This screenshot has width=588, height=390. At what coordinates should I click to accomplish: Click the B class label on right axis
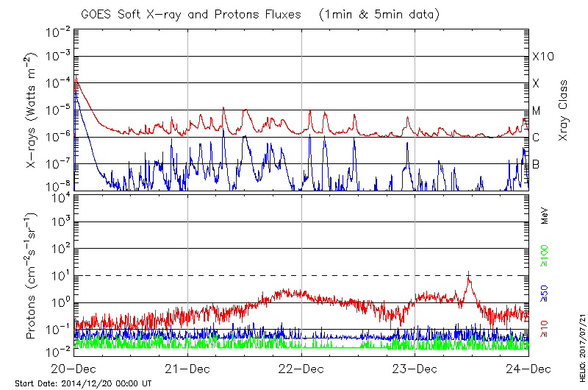537,164
